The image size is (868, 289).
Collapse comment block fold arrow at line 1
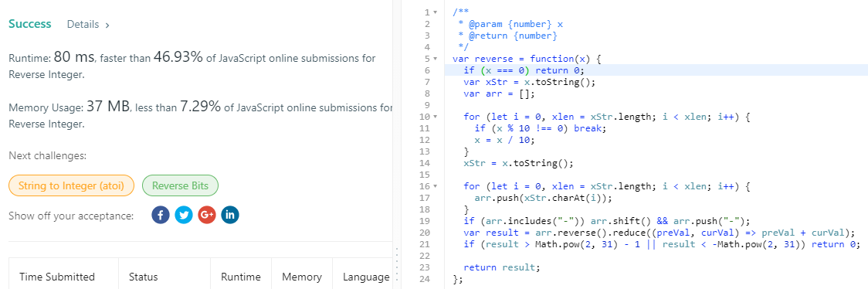click(435, 12)
